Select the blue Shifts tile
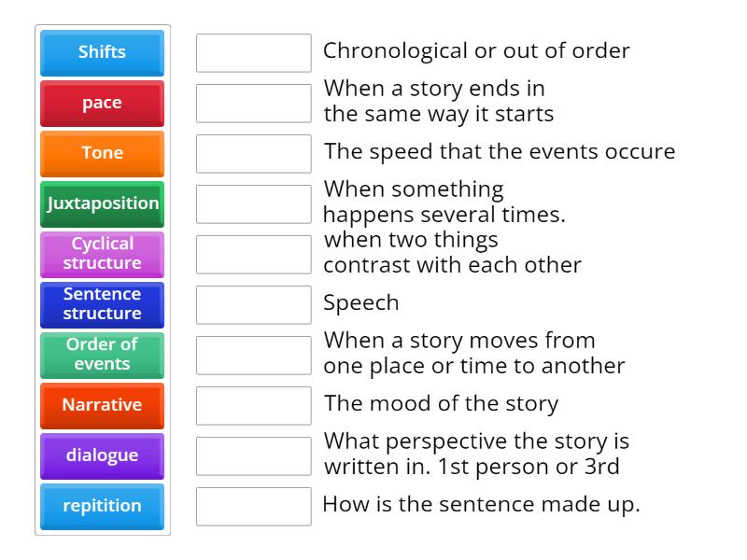The width and height of the screenshot is (747, 560). [x=102, y=52]
